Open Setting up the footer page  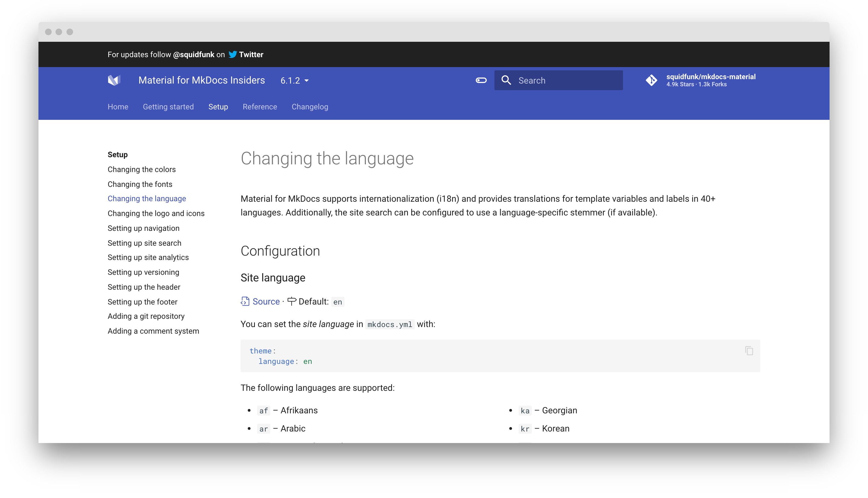coord(142,302)
